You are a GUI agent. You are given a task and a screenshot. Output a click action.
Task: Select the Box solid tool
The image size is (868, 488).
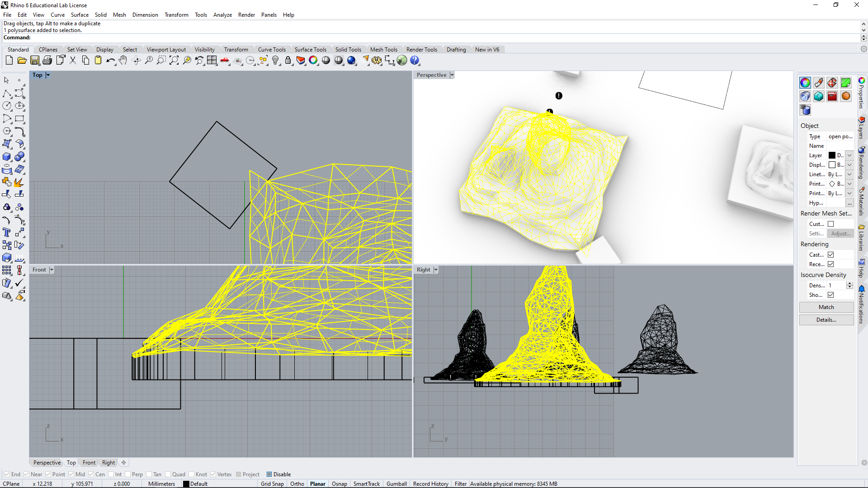coord(7,157)
